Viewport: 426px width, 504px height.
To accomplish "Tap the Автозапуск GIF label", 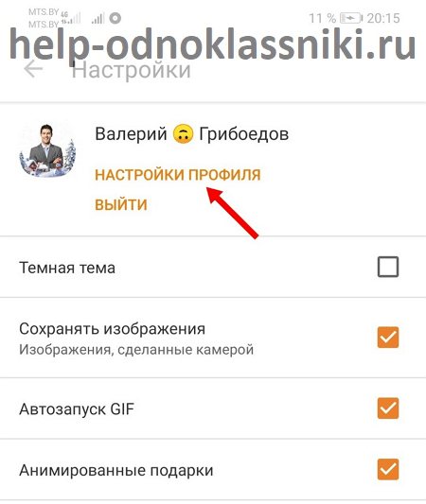I will point(77,409).
